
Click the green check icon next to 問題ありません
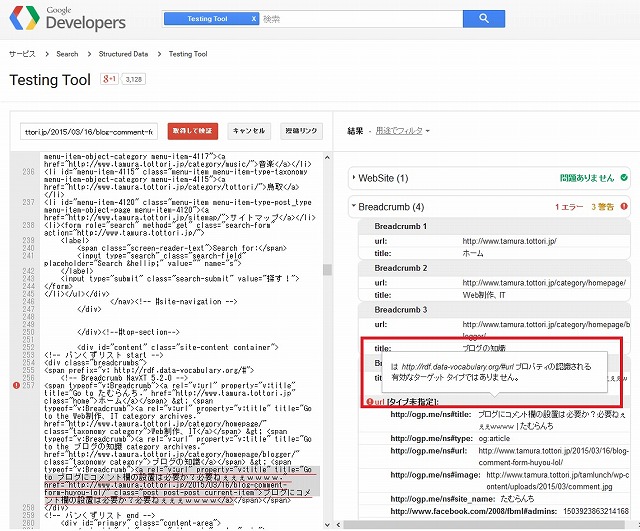click(624, 178)
